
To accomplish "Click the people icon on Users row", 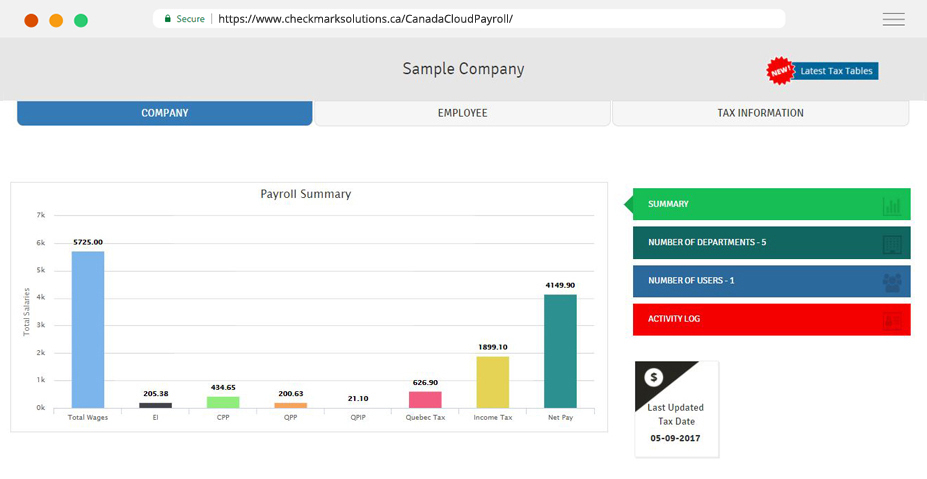I will 892,283.
